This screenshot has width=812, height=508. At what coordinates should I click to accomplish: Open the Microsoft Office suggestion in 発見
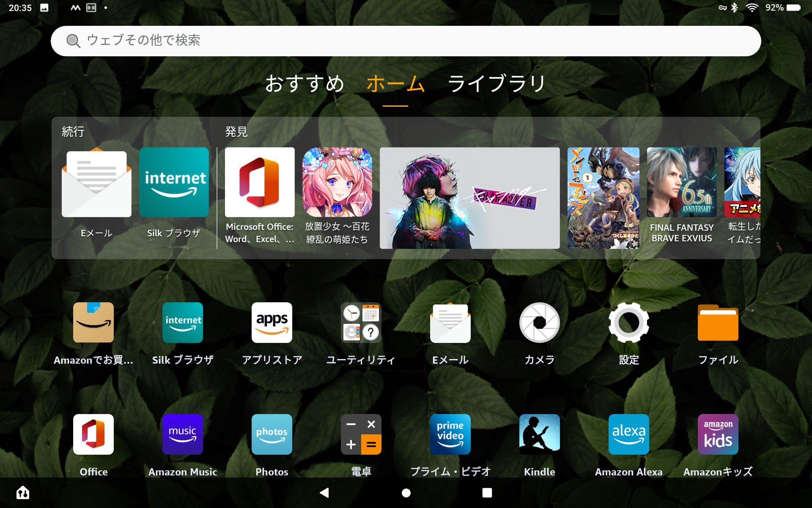[260, 182]
